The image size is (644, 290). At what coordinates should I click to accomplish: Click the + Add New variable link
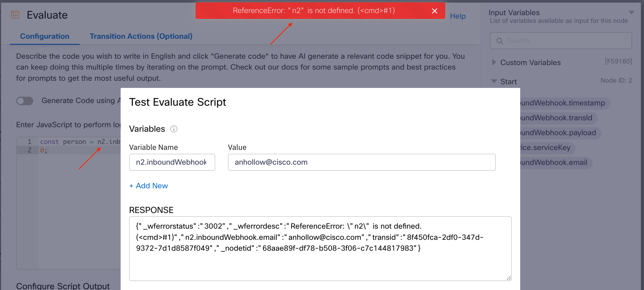149,186
